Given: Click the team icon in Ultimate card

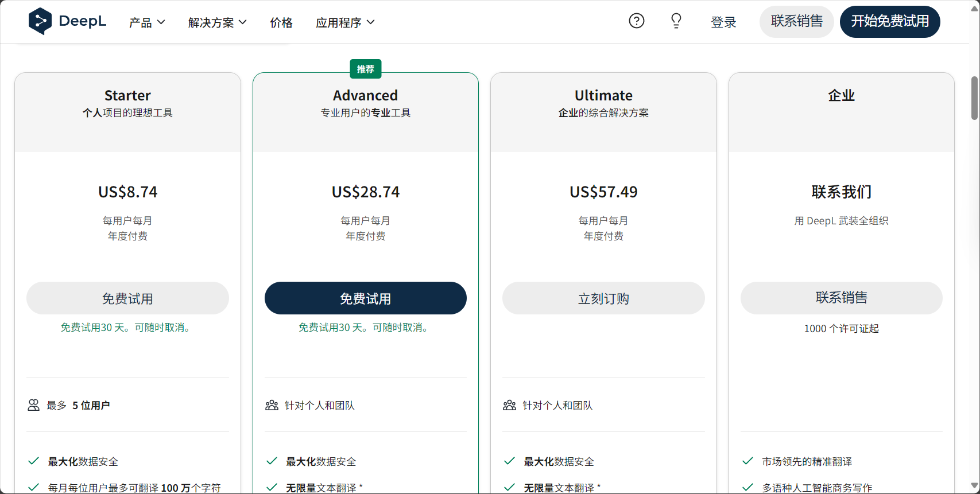Looking at the screenshot, I should [509, 405].
